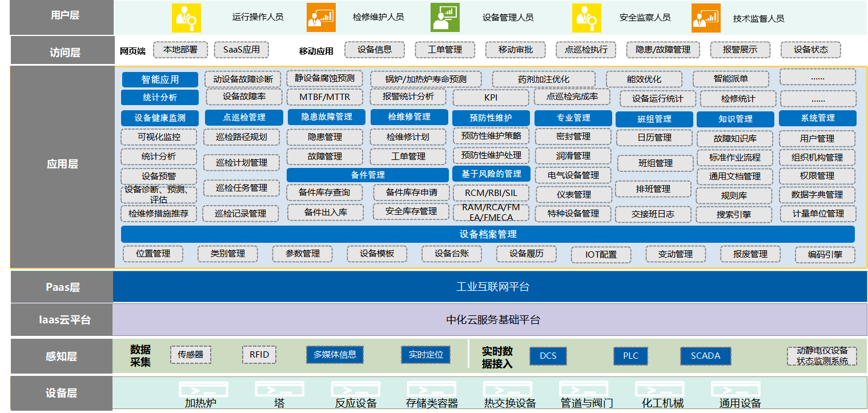
Task: Click the terminal icon above 管道与阀门
Action: tap(583, 390)
